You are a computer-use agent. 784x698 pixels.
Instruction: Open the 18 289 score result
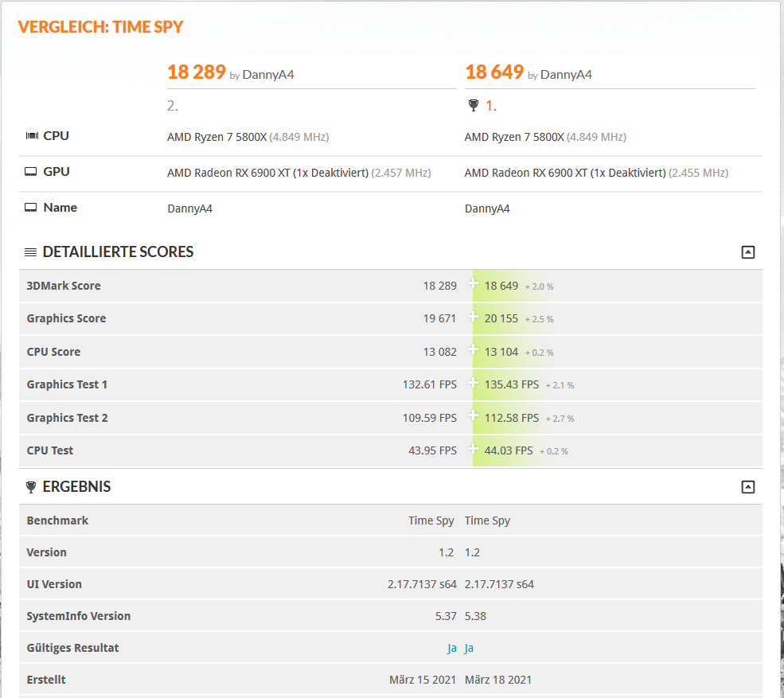(x=197, y=72)
